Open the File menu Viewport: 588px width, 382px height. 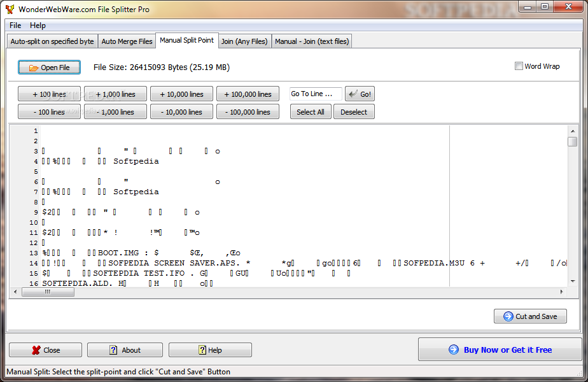15,25
